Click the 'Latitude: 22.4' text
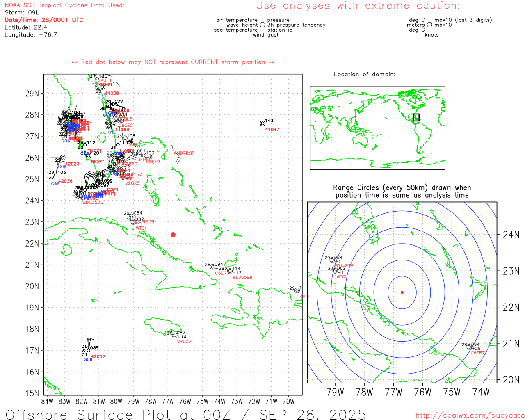525x420 pixels. (26, 27)
